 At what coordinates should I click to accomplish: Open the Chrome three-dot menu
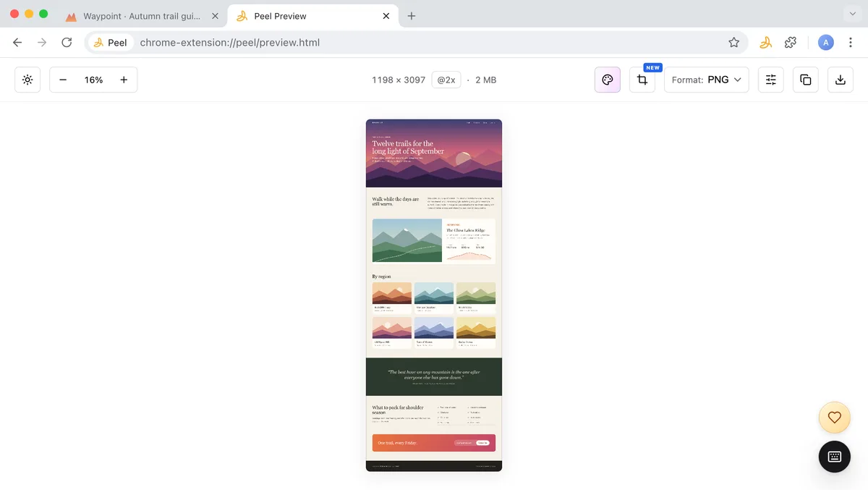(x=851, y=43)
